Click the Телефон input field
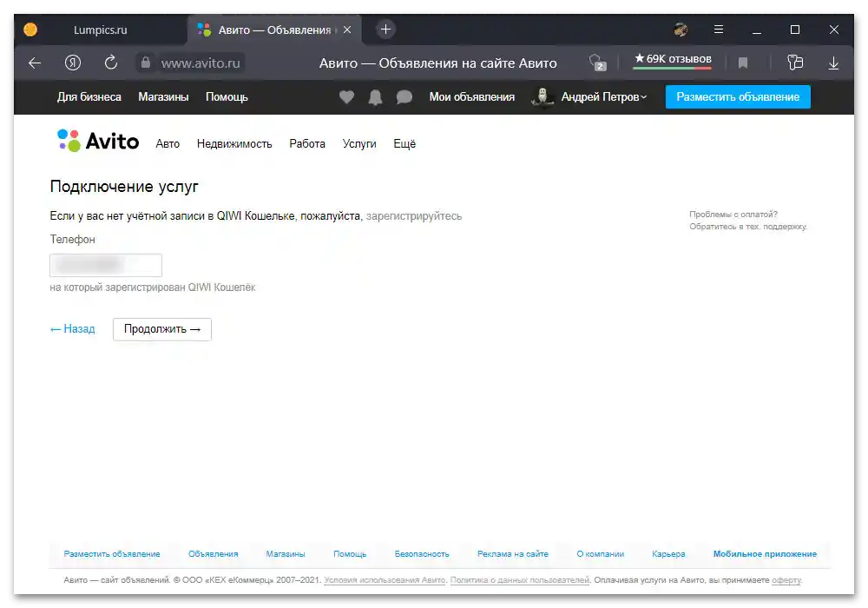Image resolution: width=868 pixels, height=608 pixels. (x=106, y=265)
